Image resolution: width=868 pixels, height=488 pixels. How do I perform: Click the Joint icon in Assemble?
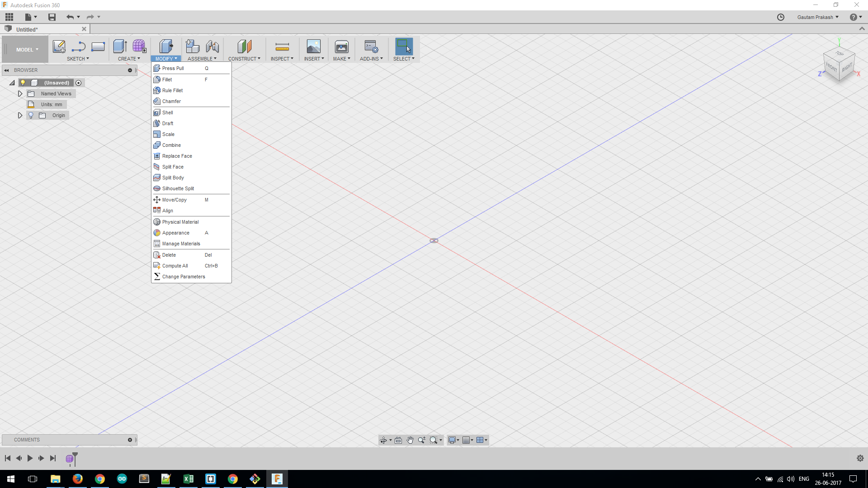click(x=212, y=47)
